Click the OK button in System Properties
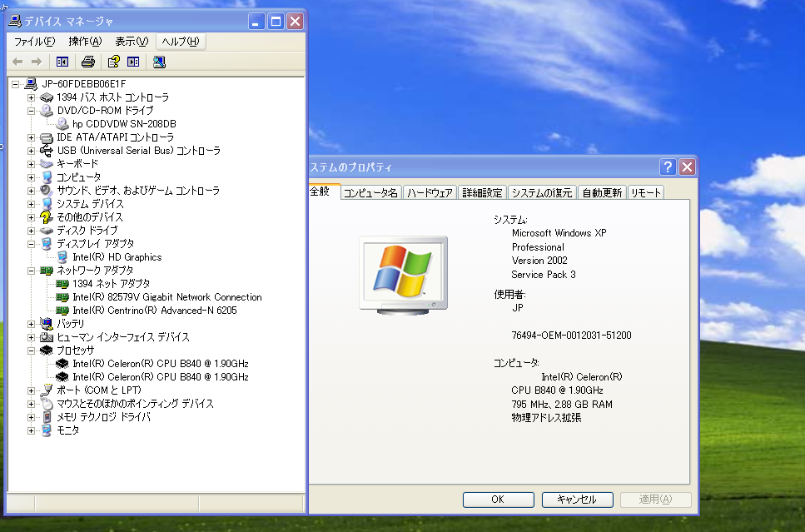Viewport: 805px width, 532px height. click(x=498, y=500)
